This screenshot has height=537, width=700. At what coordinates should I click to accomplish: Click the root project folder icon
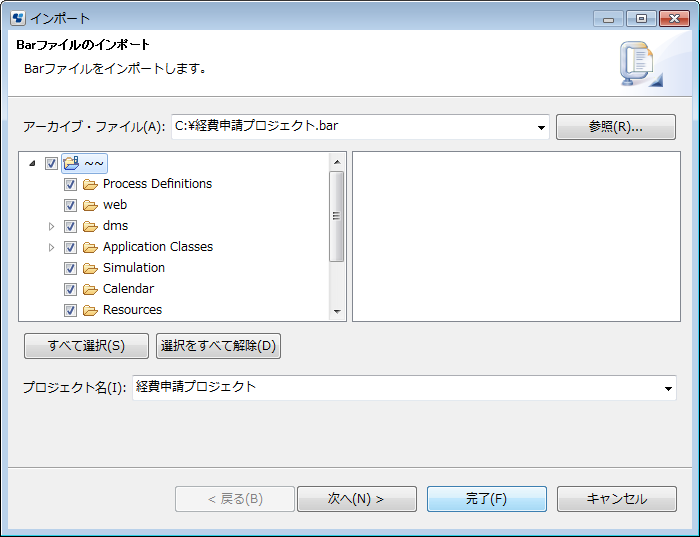[x=71, y=163]
